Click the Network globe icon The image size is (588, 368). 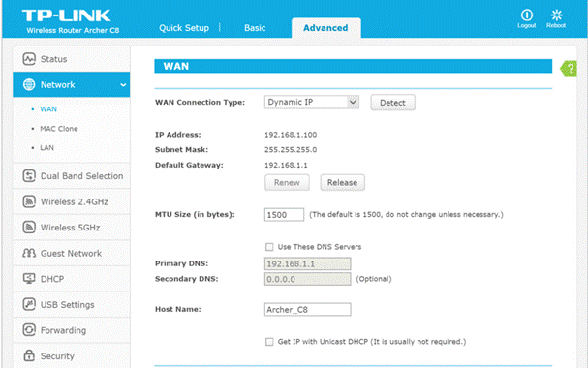pos(29,84)
